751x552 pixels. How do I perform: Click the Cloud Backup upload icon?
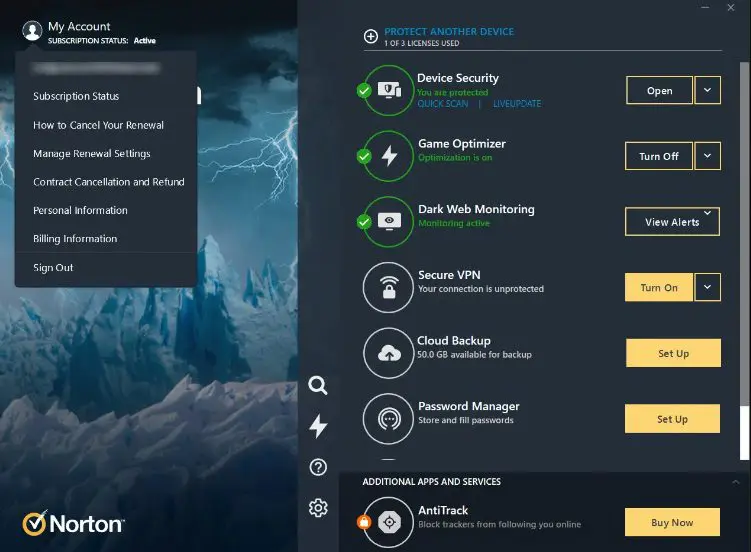[388, 353]
